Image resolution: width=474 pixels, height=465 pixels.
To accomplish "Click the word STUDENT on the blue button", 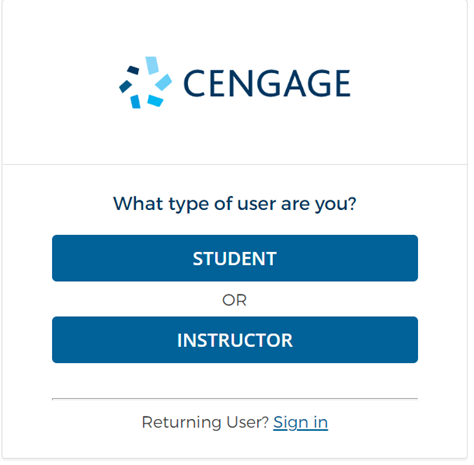I will click(235, 259).
